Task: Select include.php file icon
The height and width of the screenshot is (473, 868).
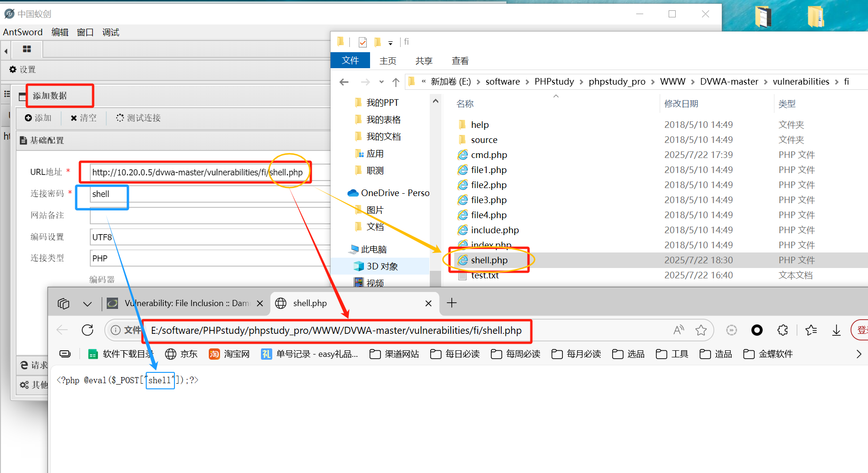Action: tap(463, 230)
